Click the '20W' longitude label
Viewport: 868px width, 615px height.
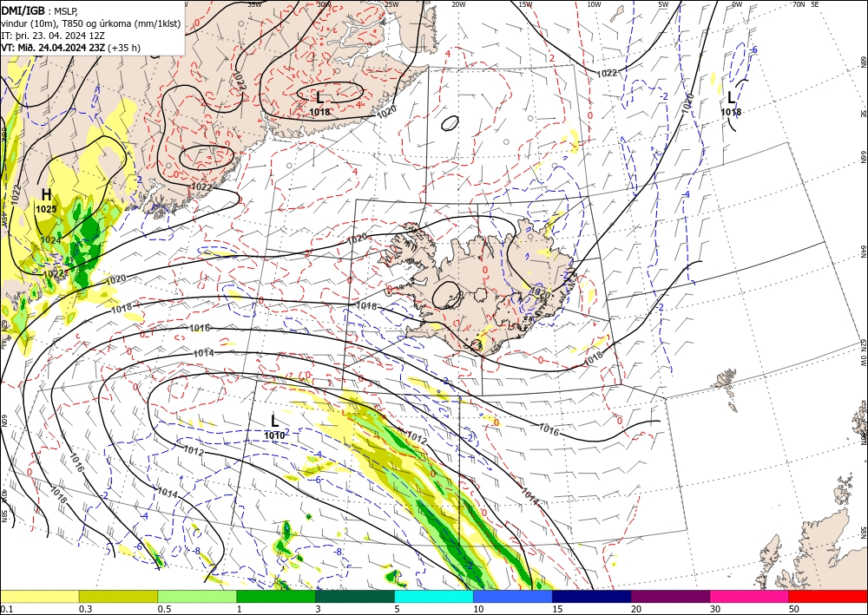458,3
